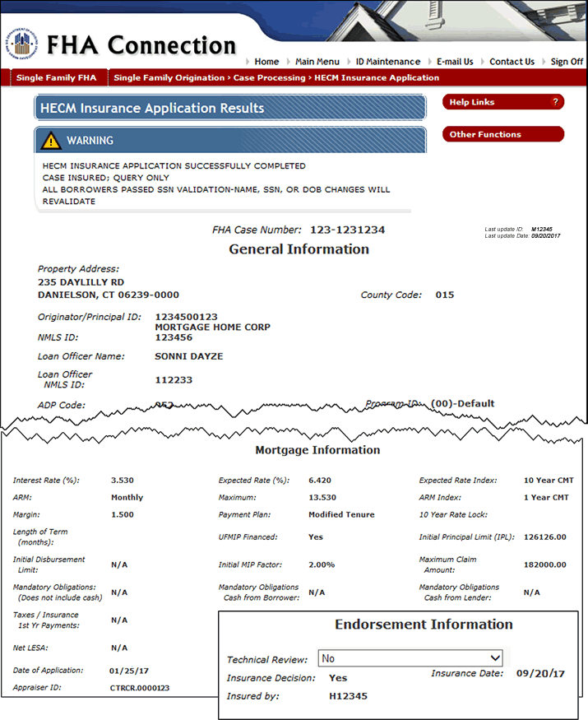Click the General Information heading

[x=299, y=249]
